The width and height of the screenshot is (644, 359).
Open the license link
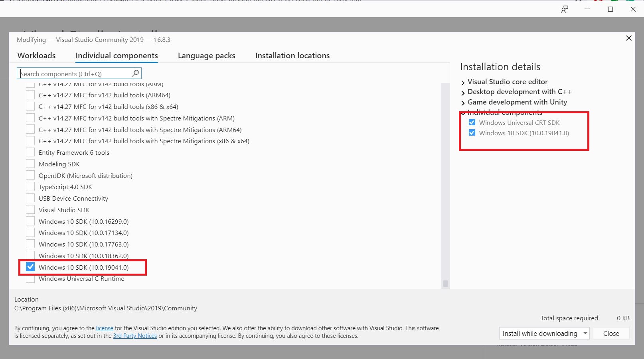pos(105,328)
